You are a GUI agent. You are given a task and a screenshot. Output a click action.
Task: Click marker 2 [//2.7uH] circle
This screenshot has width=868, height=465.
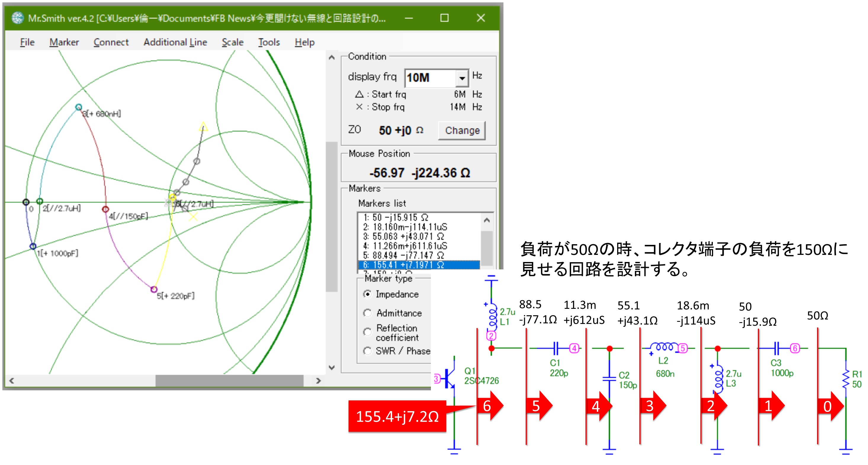40,201
